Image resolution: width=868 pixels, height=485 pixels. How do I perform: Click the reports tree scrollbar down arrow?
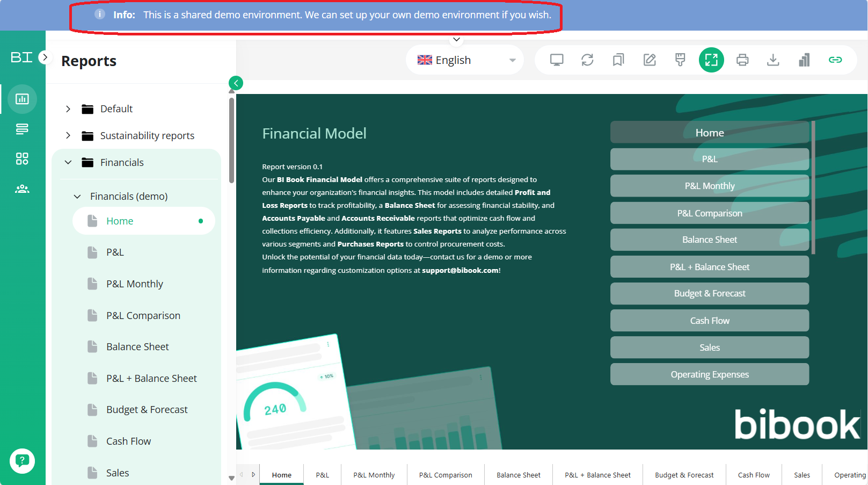231,477
